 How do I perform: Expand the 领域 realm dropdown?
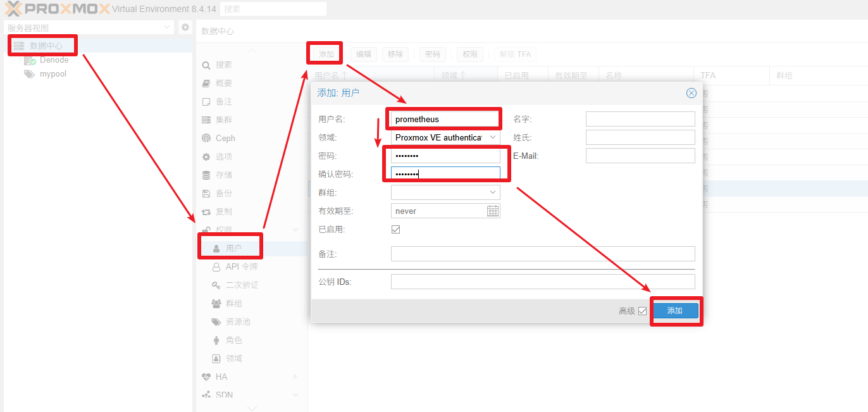tap(493, 137)
